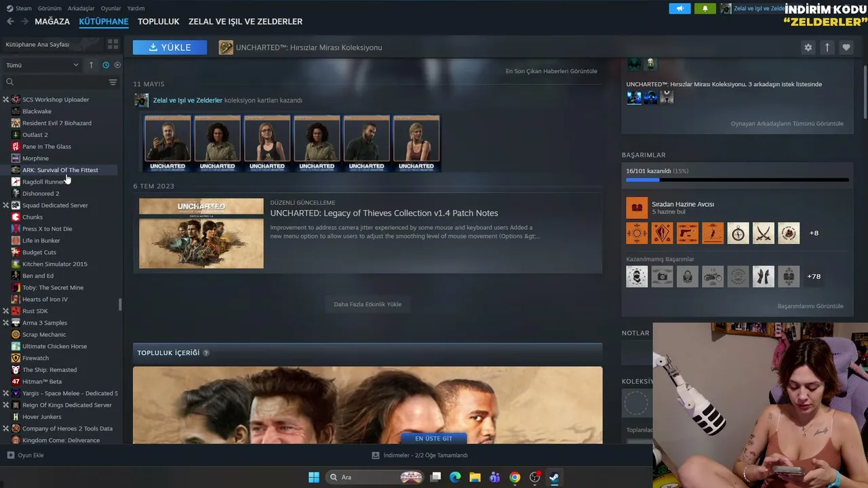The image size is (868, 488).
Task: Open the blue announcements megaphone button
Action: point(679,9)
